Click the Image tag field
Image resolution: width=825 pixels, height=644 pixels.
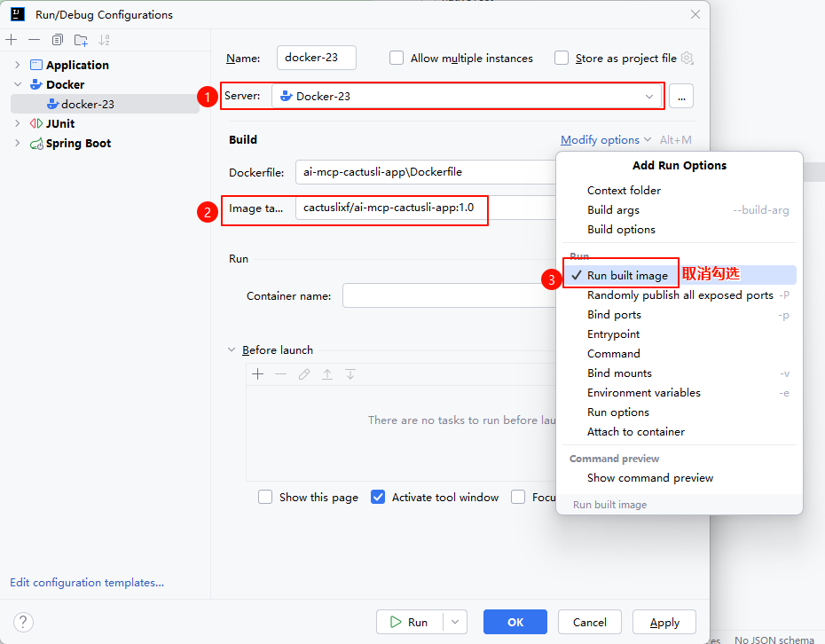[426, 208]
